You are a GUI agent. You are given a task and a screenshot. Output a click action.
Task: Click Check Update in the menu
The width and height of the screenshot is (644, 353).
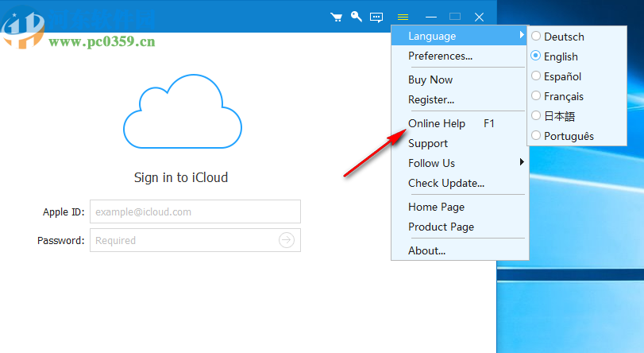[445, 183]
